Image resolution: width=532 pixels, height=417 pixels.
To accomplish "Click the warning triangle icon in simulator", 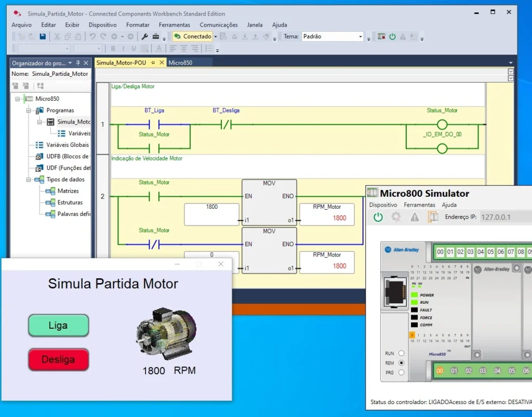I will [415, 217].
